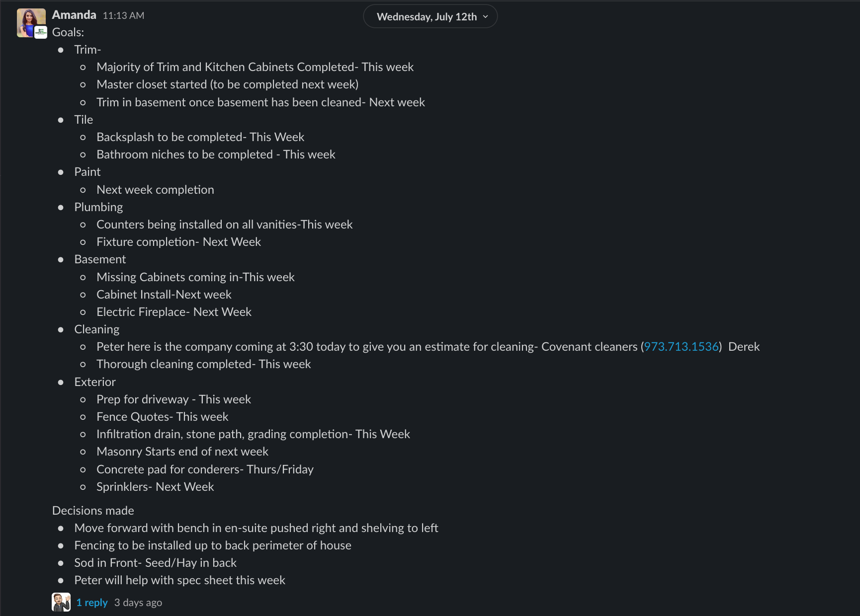Click the 3 days ago reply time
The height and width of the screenshot is (616, 860).
pyautogui.click(x=138, y=603)
